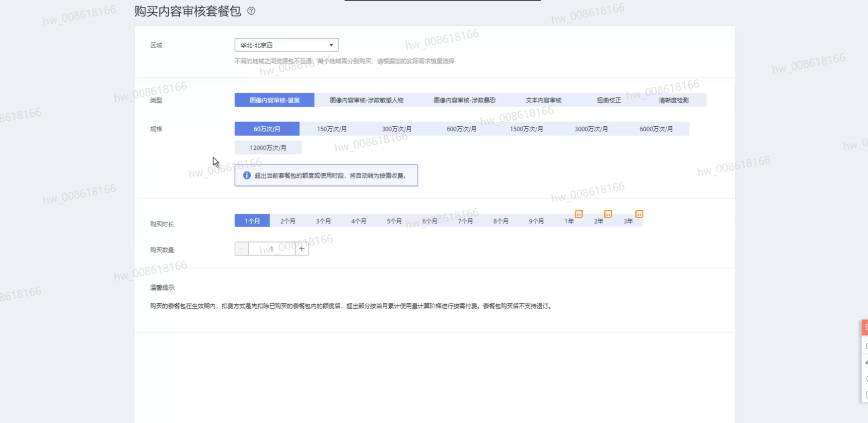Click the 购买数量 quantity input field

click(x=272, y=249)
